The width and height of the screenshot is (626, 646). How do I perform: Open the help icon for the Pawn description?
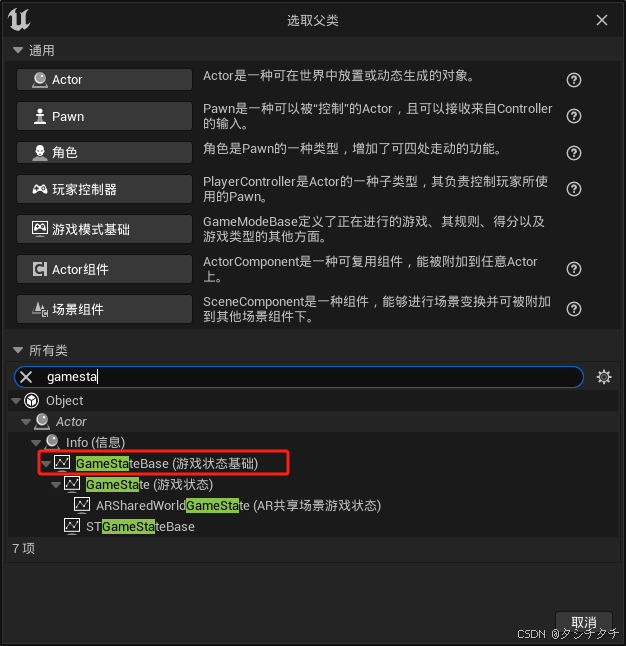(574, 116)
